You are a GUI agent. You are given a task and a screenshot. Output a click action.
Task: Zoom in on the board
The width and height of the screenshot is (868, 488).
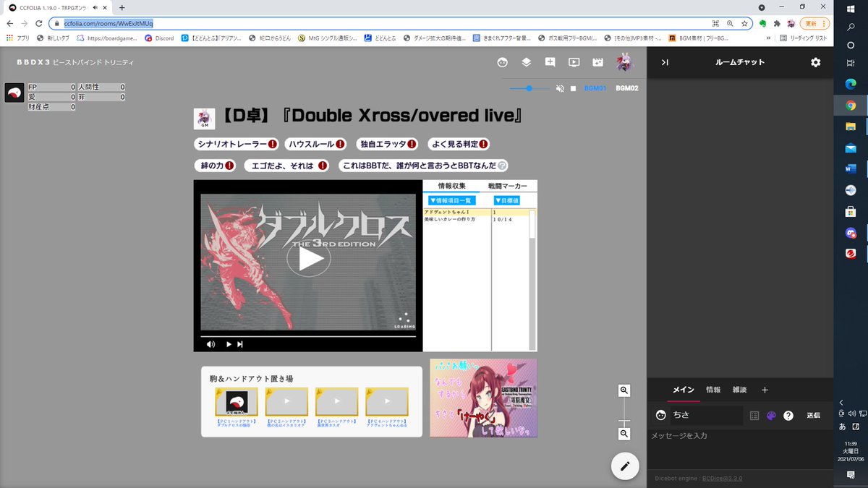point(624,390)
